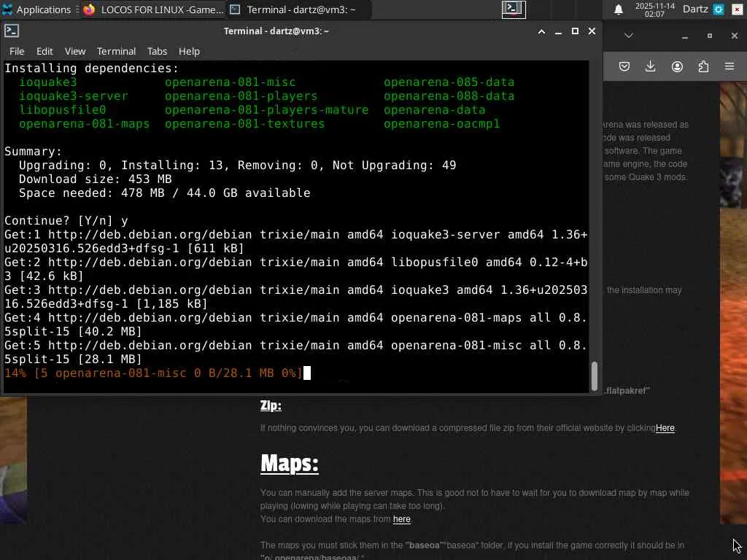Screen dimensions: 747x560
Task: Click the 'Space needed: 478 MB' line
Action: tap(164, 192)
